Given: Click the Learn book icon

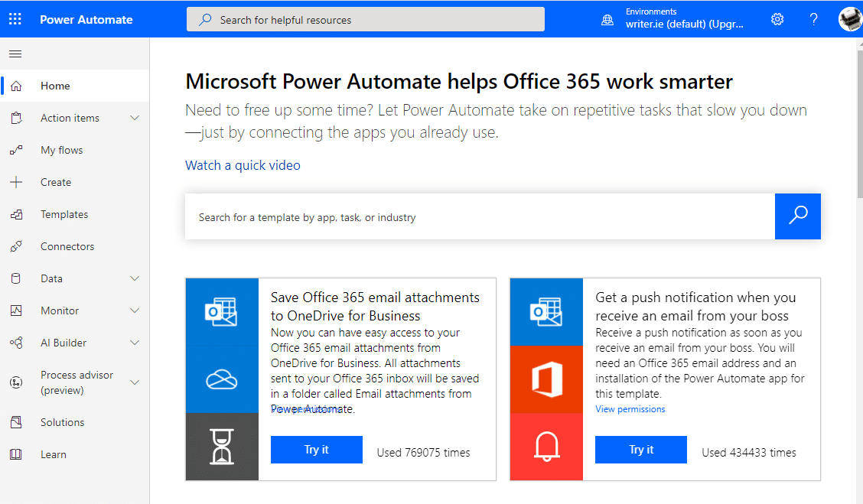Looking at the screenshot, I should 17,454.
